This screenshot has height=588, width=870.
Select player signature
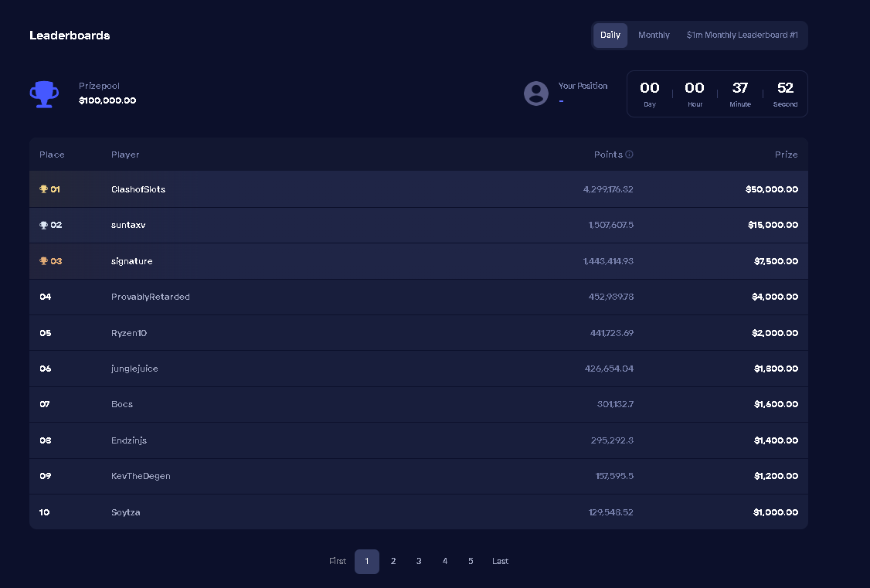[131, 261]
